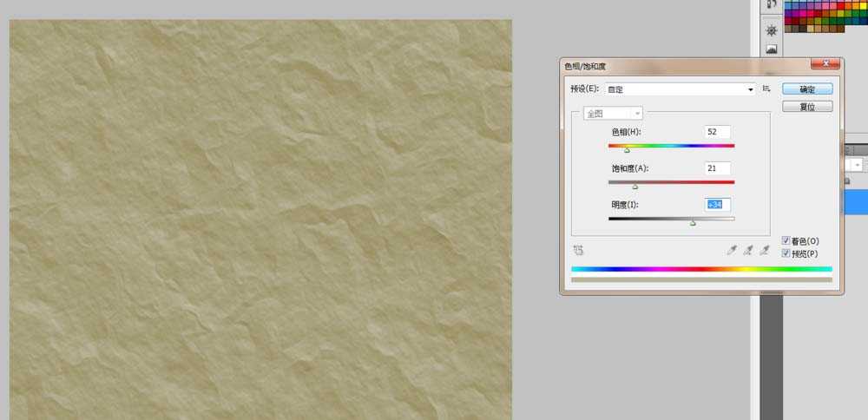Click the 复位 reset button

tap(807, 107)
